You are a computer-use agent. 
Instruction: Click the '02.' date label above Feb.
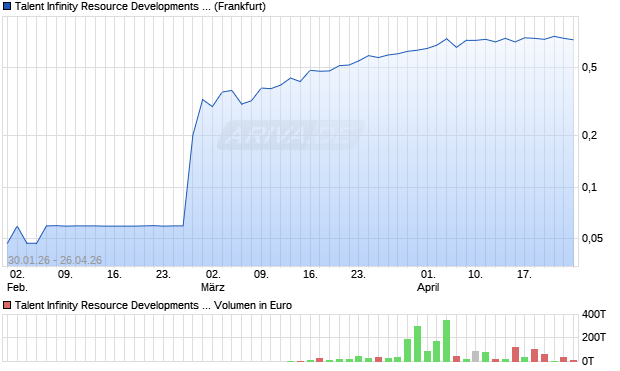[17, 274]
